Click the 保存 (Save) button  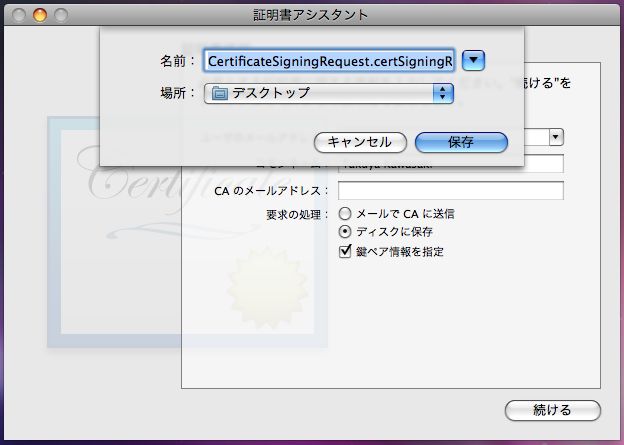pyautogui.click(x=461, y=142)
